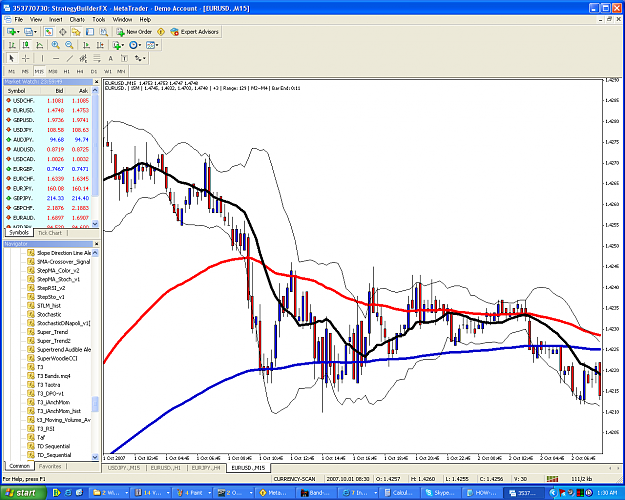This screenshot has width=625, height=500.
Task: Select the Trendline tool
Action: pos(70,58)
